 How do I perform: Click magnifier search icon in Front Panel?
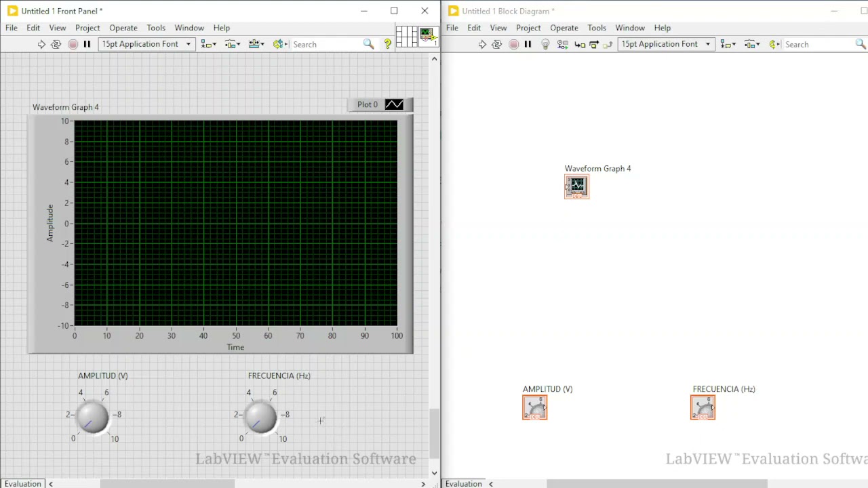(x=368, y=44)
